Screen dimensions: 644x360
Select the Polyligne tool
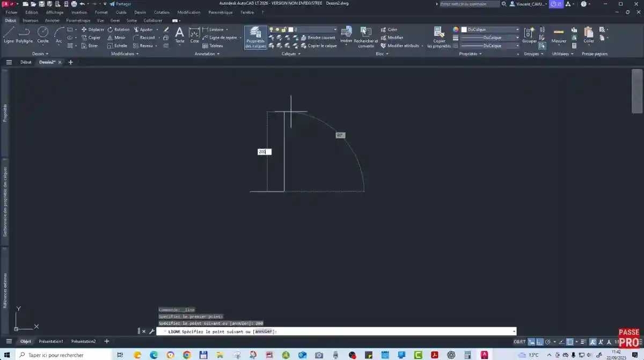(24, 35)
